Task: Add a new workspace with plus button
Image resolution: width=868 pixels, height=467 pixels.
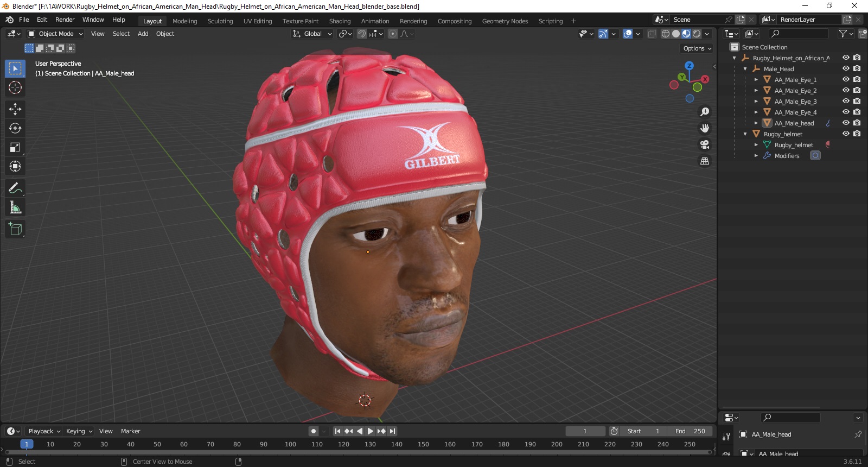Action: pos(573,21)
